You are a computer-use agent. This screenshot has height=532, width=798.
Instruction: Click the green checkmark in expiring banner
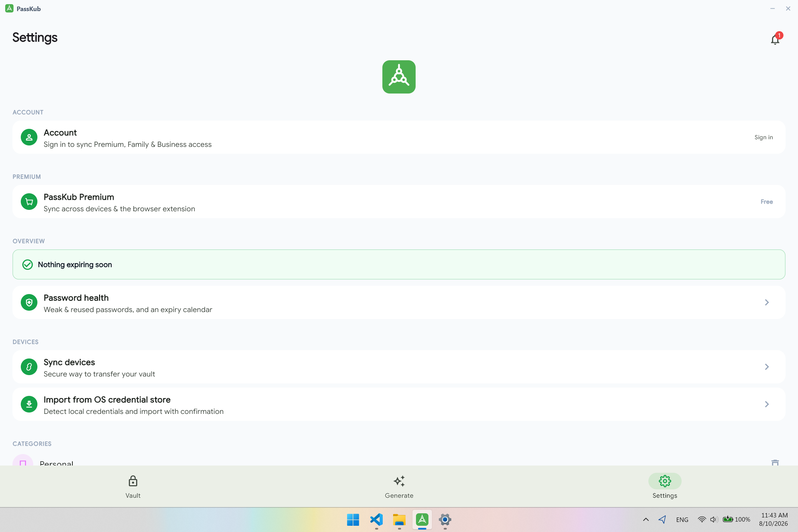coord(27,265)
